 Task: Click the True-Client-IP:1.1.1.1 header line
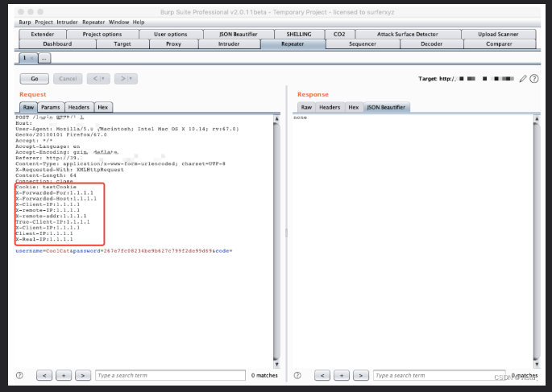coord(53,222)
